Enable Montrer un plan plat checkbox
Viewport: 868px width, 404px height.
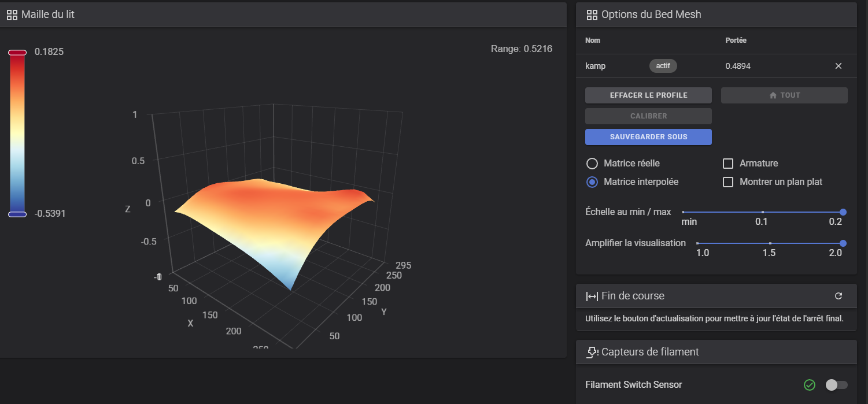click(729, 182)
